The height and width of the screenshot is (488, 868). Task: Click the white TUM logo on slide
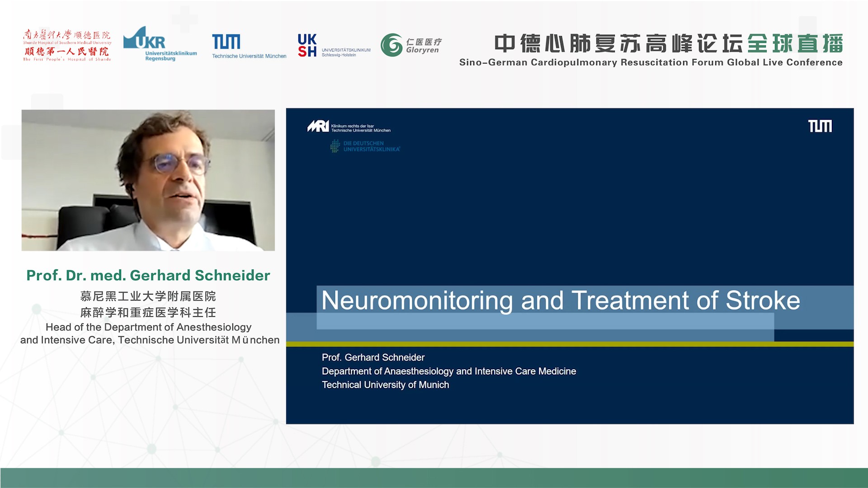coord(820,126)
